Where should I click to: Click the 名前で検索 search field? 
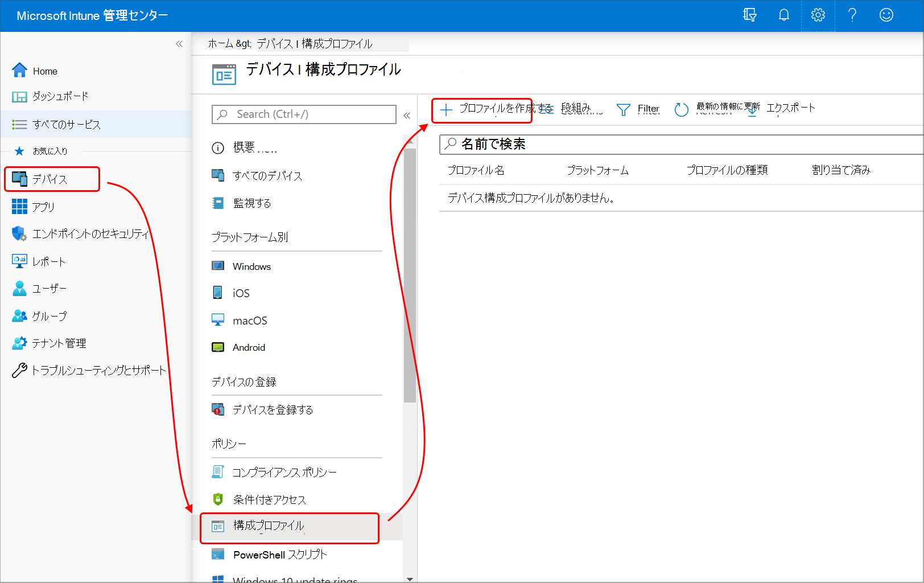click(x=569, y=144)
